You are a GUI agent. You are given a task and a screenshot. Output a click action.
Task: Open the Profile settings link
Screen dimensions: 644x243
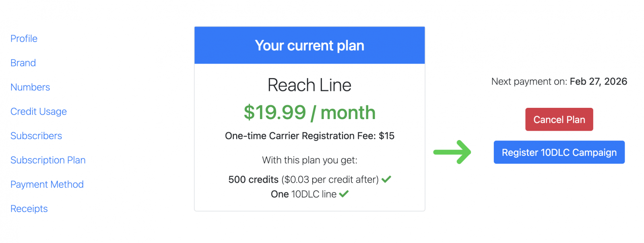(24, 39)
